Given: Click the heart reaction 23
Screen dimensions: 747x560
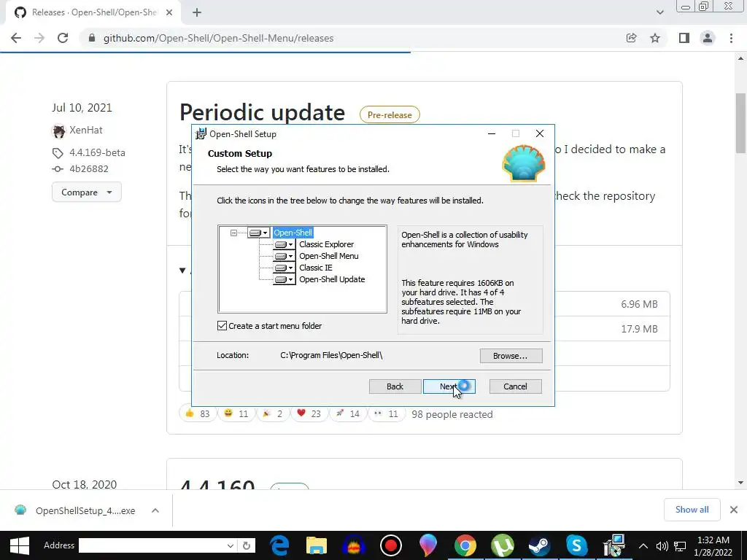Looking at the screenshot, I should pyautogui.click(x=309, y=414).
